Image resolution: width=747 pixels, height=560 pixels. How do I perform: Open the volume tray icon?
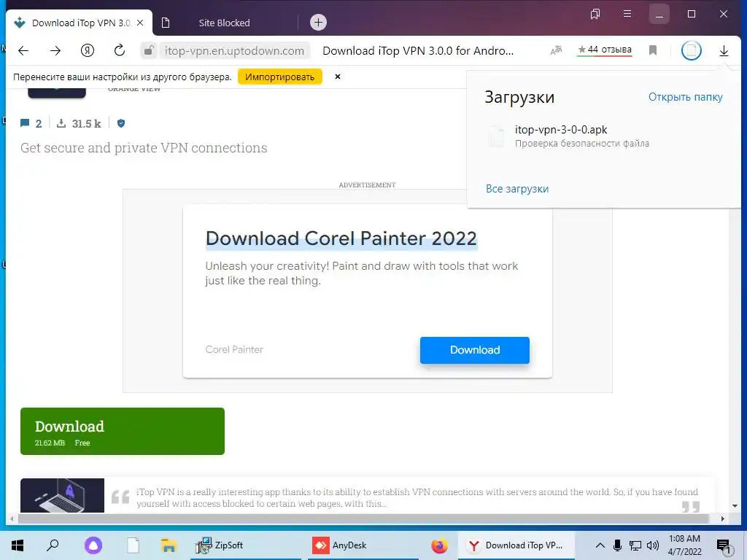coord(653,545)
